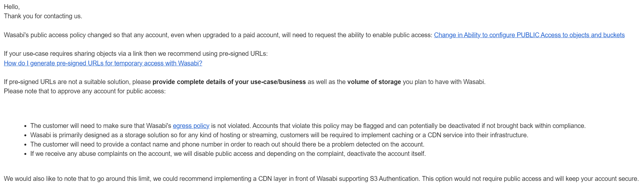Screen dimensions: 644x186
Task: Click the closing paragraph about a CDN layer
Action: click(321, 179)
